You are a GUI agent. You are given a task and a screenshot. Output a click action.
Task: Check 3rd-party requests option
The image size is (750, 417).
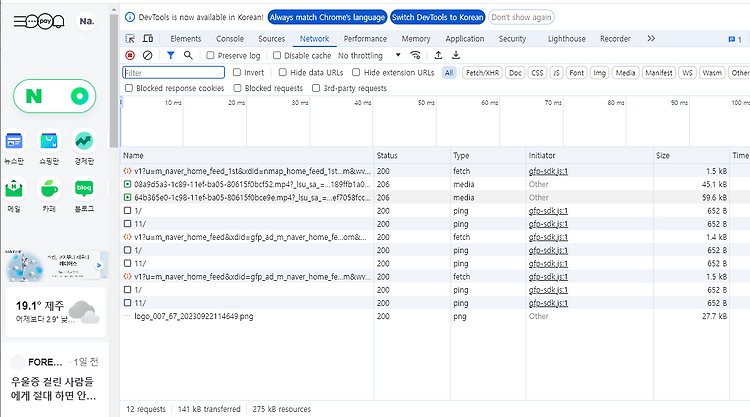pyautogui.click(x=316, y=88)
